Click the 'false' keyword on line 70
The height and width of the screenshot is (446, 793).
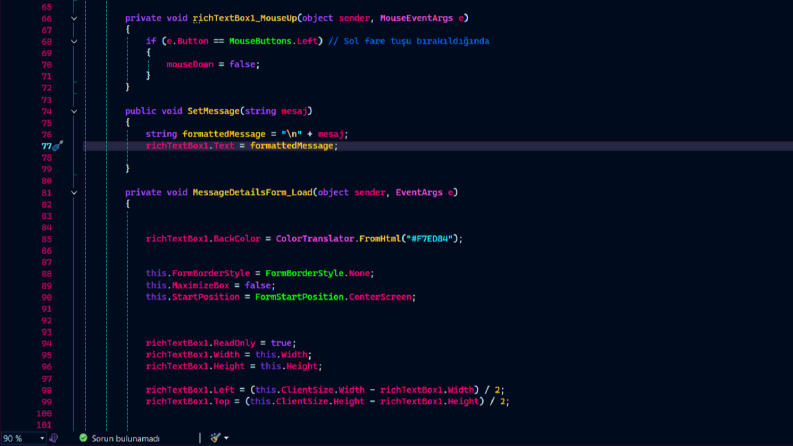click(x=242, y=65)
